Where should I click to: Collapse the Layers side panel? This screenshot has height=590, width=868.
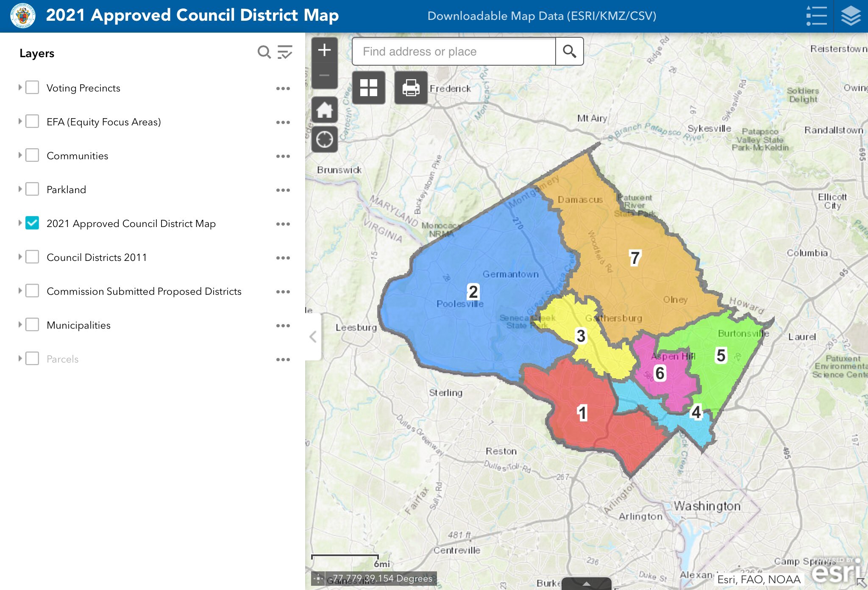point(312,337)
